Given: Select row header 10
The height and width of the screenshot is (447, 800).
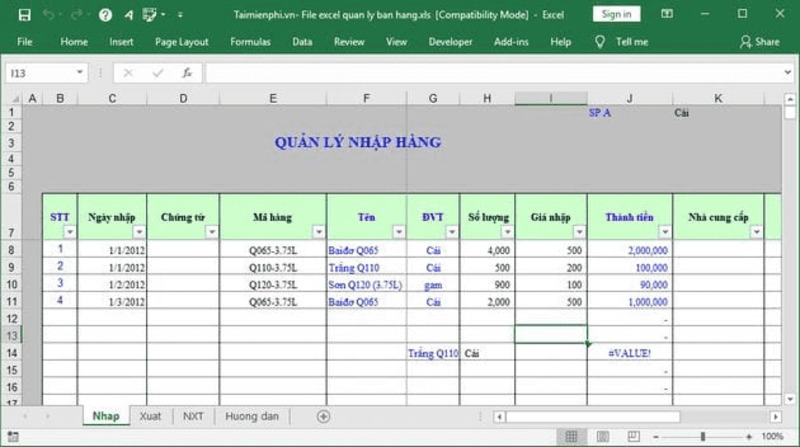Looking at the screenshot, I should pyautogui.click(x=12, y=285).
